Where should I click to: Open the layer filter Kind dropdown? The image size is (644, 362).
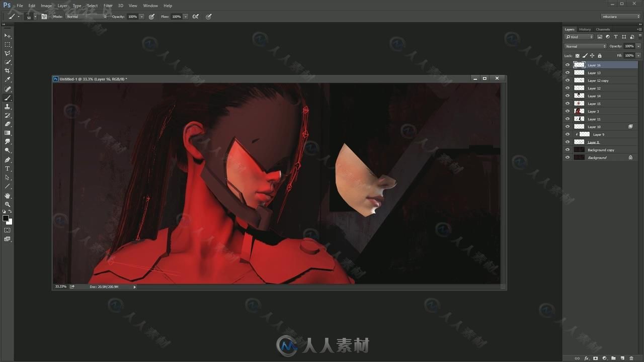(x=580, y=37)
